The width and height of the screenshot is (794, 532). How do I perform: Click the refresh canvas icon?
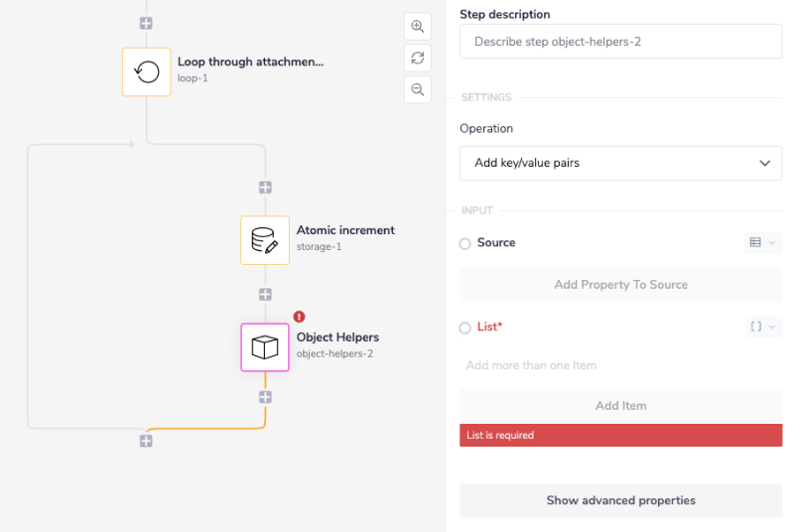417,58
